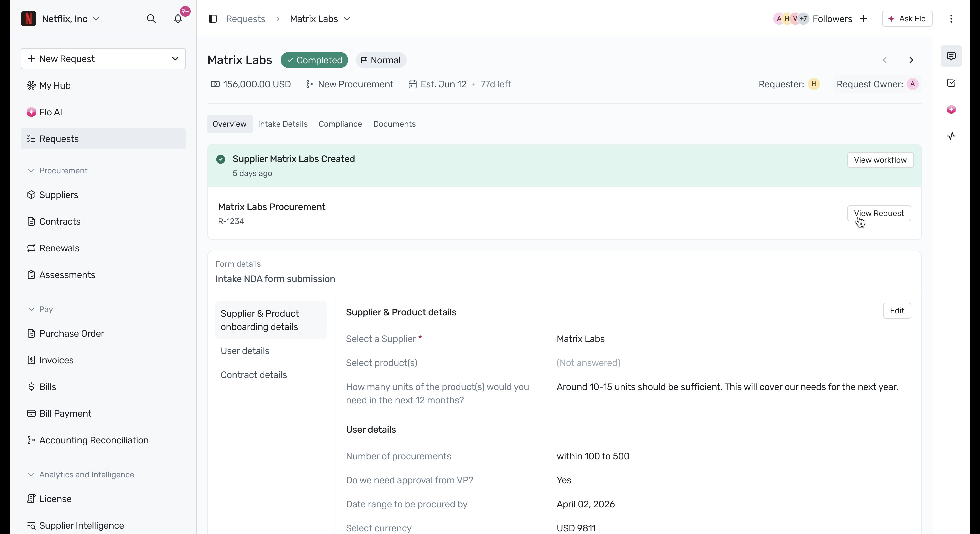Open activity pulse icon on right rail
980x534 pixels.
pyautogui.click(x=951, y=136)
